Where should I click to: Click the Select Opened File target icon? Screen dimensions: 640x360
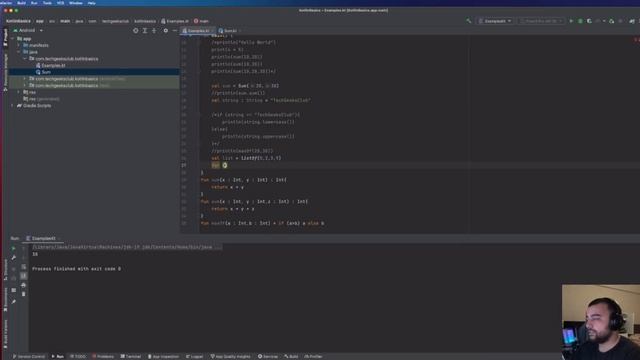pyautogui.click(x=136, y=31)
